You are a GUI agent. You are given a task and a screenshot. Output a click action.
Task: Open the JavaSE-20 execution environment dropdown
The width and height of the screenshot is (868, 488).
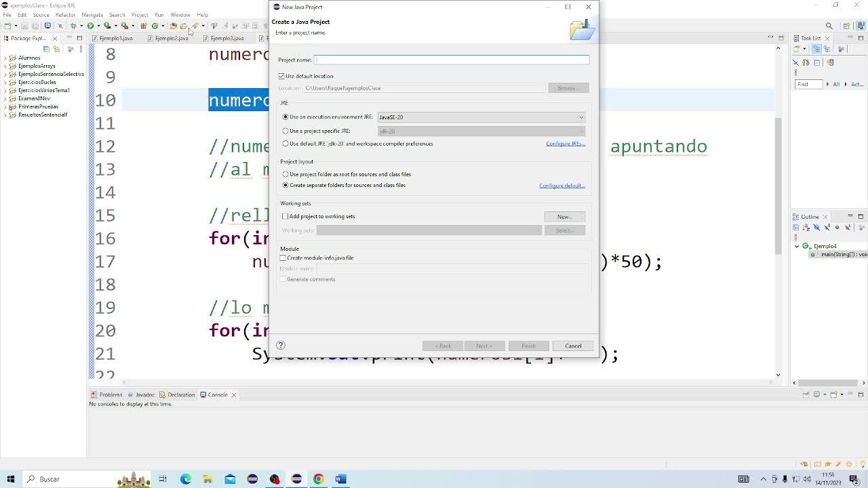click(x=481, y=117)
